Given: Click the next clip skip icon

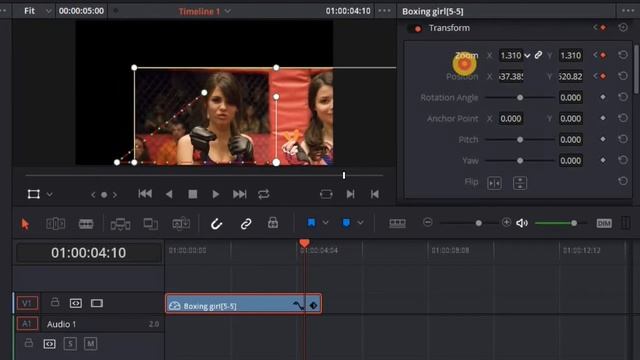Looking at the screenshot, I should (350, 194).
